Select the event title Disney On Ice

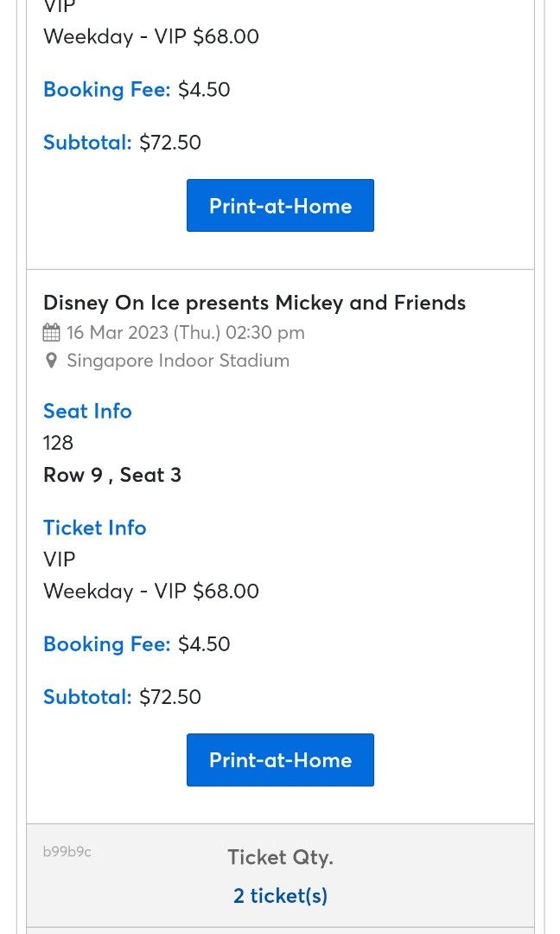[254, 303]
